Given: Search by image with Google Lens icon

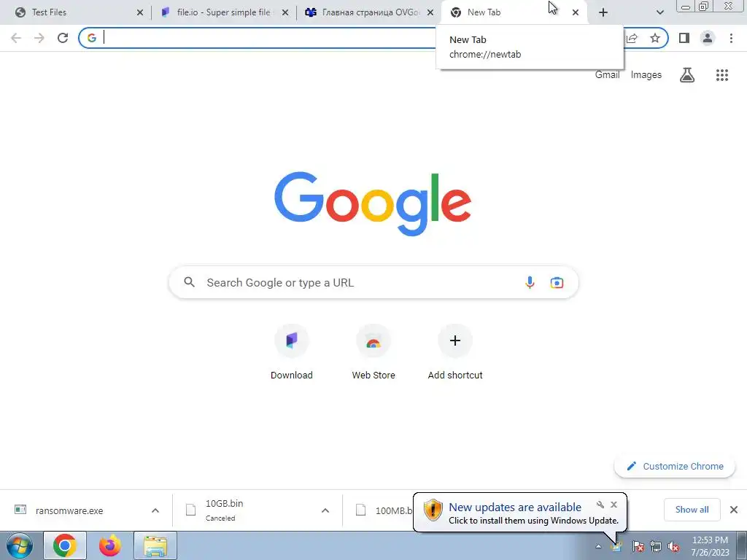Looking at the screenshot, I should coord(557,282).
